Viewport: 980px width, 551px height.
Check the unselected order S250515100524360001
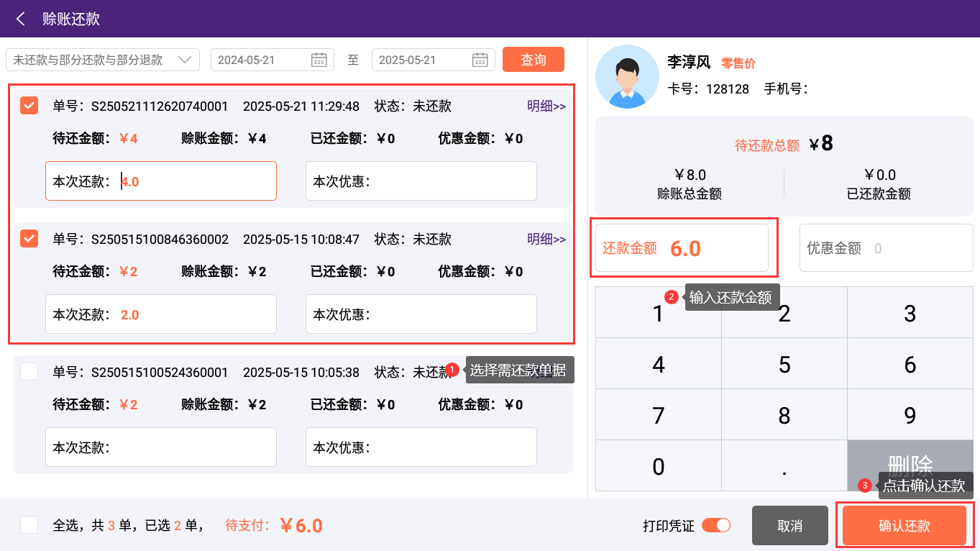pyautogui.click(x=29, y=372)
